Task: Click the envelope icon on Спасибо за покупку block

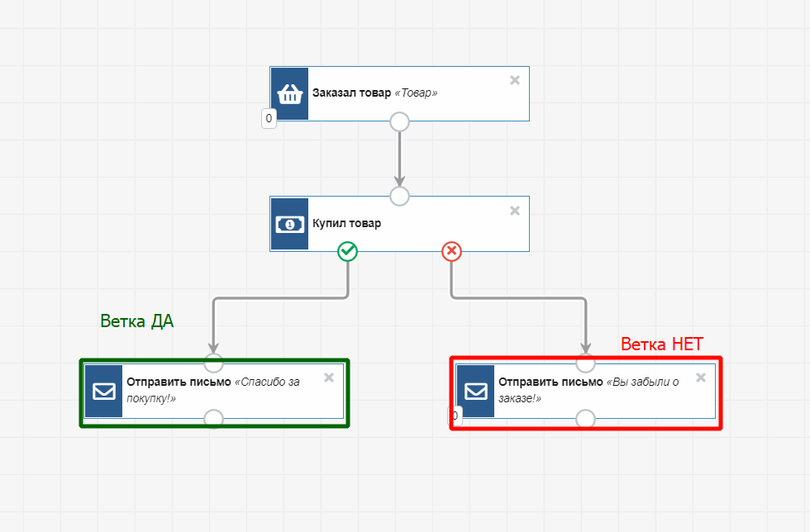Action: coord(103,391)
